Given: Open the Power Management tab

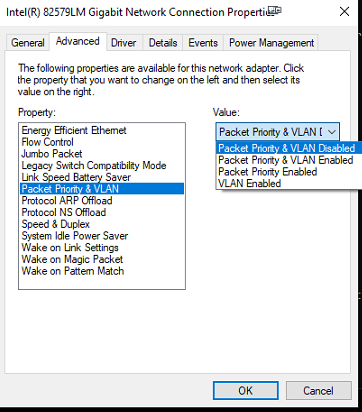Looking at the screenshot, I should tap(271, 43).
